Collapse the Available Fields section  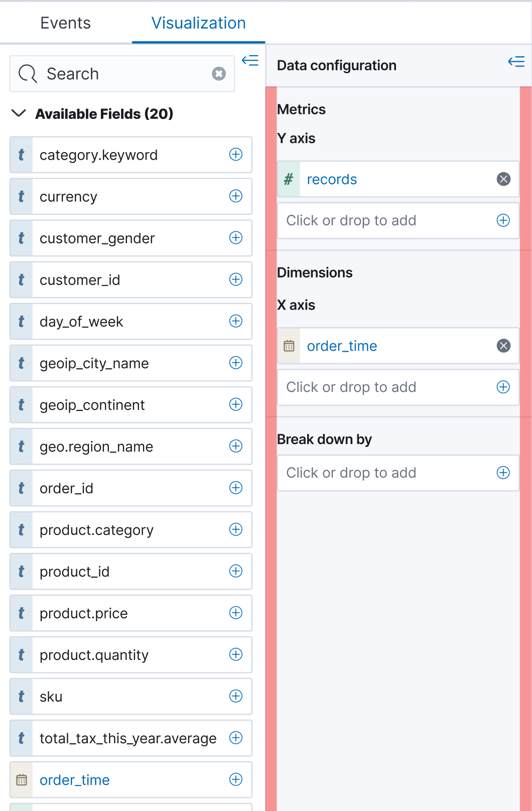coord(18,114)
